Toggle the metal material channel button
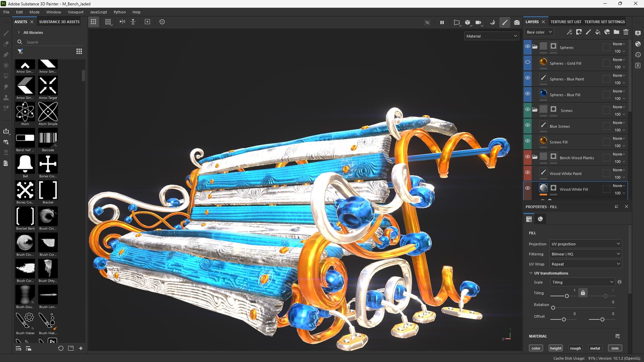The image size is (644, 362). tap(595, 348)
